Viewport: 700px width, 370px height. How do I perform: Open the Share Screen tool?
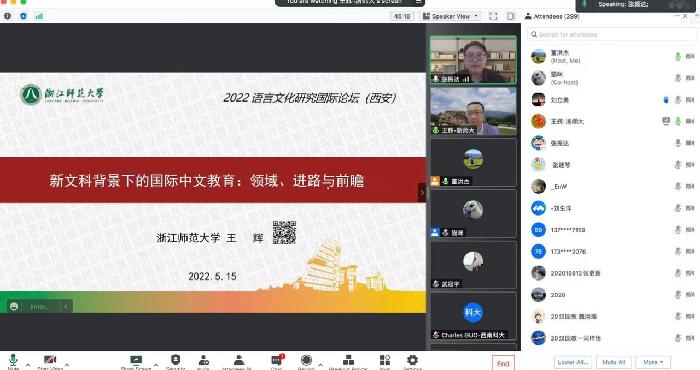(136, 360)
